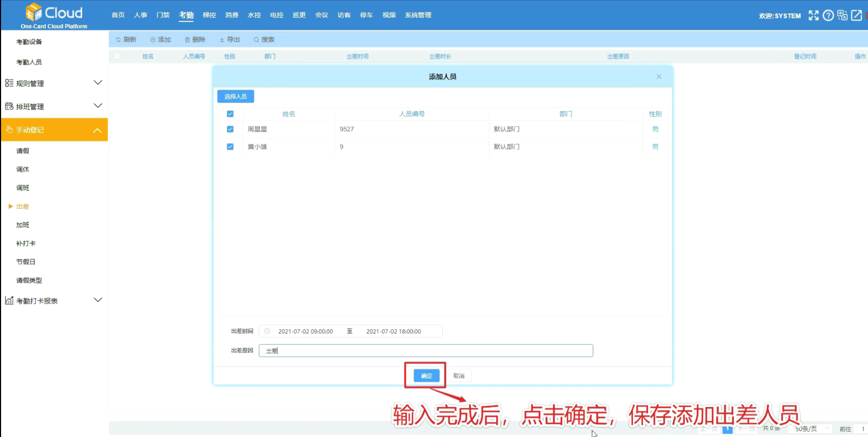Click the fullscreen icon in header
This screenshot has width=868, height=437.
[813, 15]
